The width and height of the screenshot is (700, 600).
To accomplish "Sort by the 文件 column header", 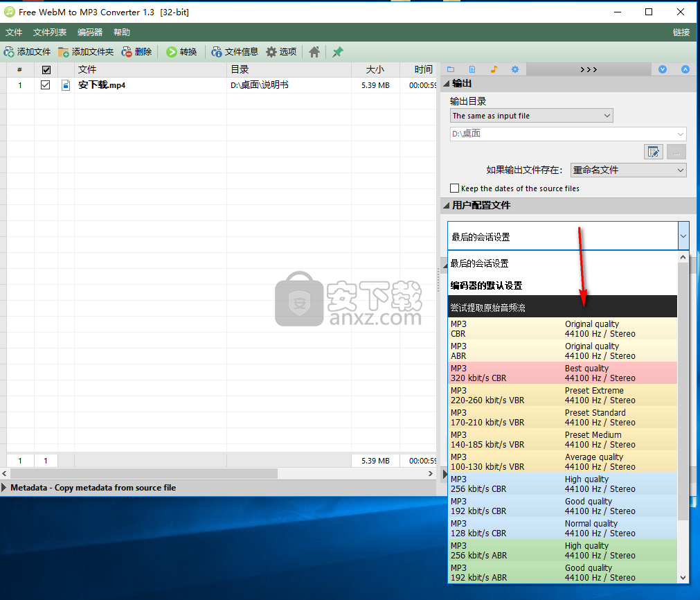I will coord(150,70).
